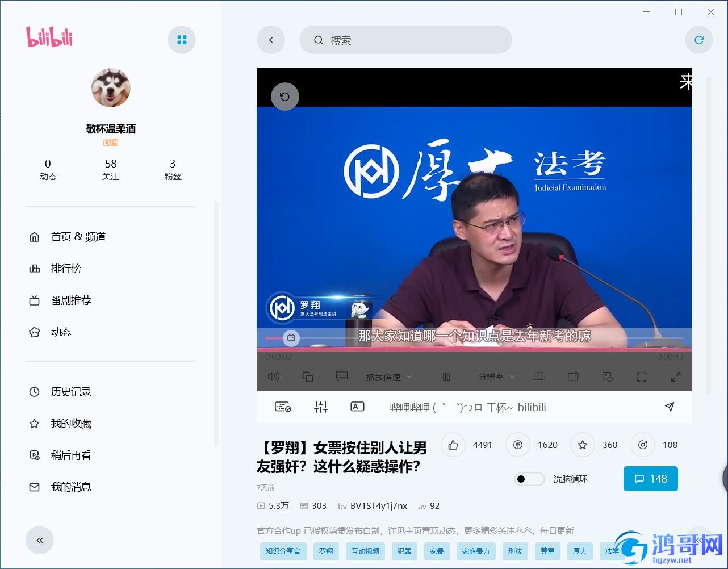728x569 pixels.
Task: Open 我的收藏 favorites in the sidebar
Action: pyautogui.click(x=71, y=424)
